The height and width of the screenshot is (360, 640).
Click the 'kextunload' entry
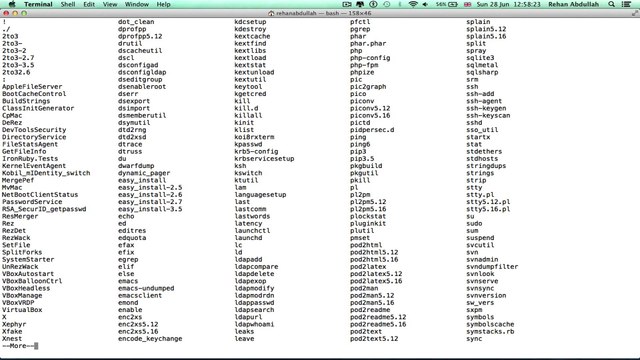[254, 72]
